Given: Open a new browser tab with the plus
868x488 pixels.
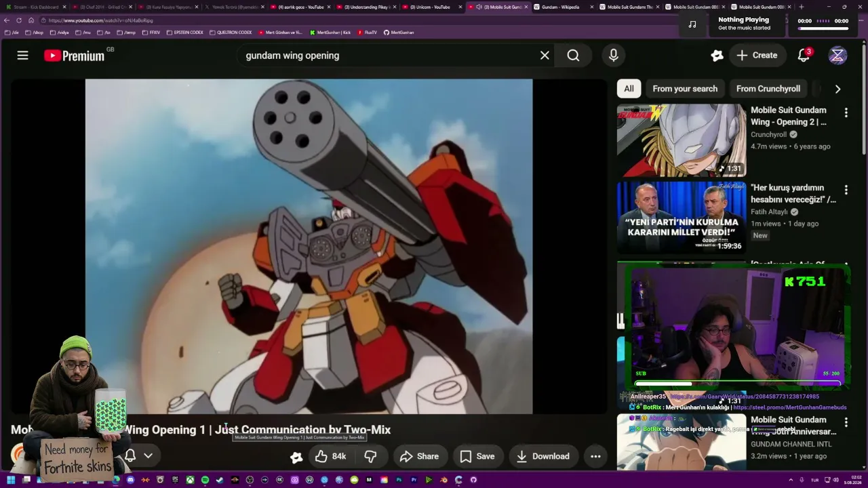Looking at the screenshot, I should click(802, 7).
